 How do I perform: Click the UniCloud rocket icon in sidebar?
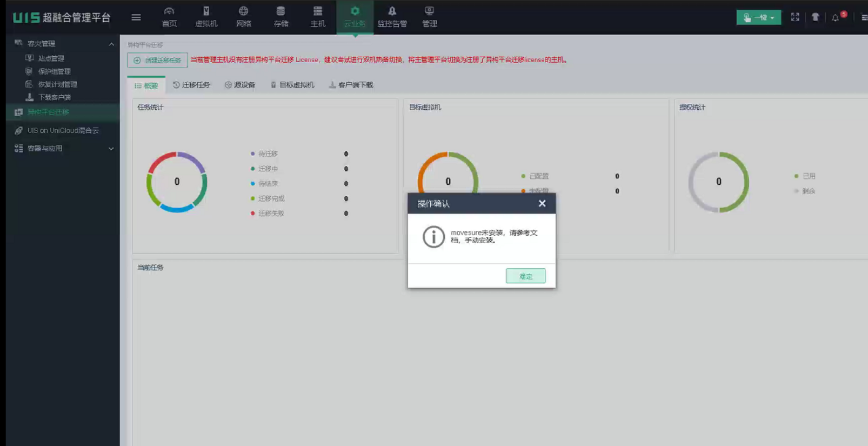tap(18, 130)
